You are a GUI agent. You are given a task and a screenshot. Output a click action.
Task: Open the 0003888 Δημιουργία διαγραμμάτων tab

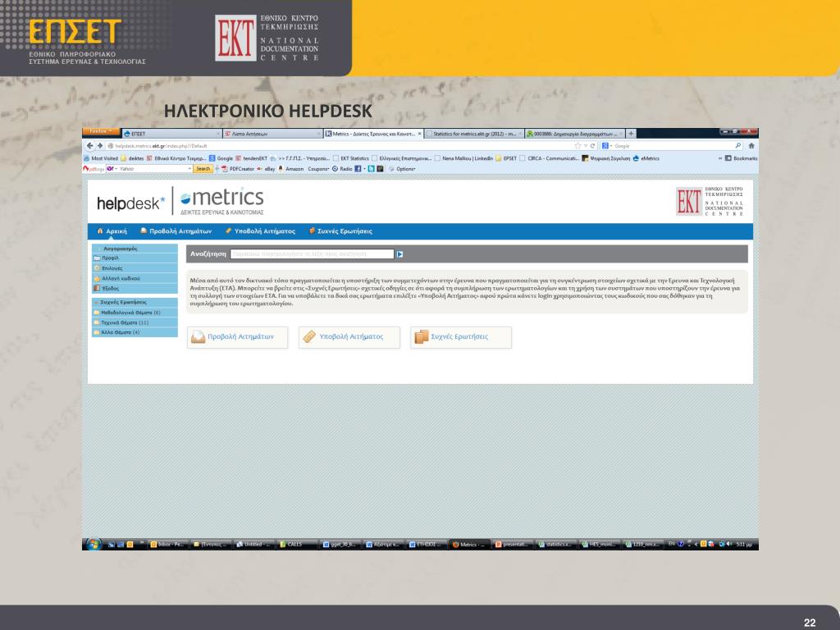(x=575, y=134)
